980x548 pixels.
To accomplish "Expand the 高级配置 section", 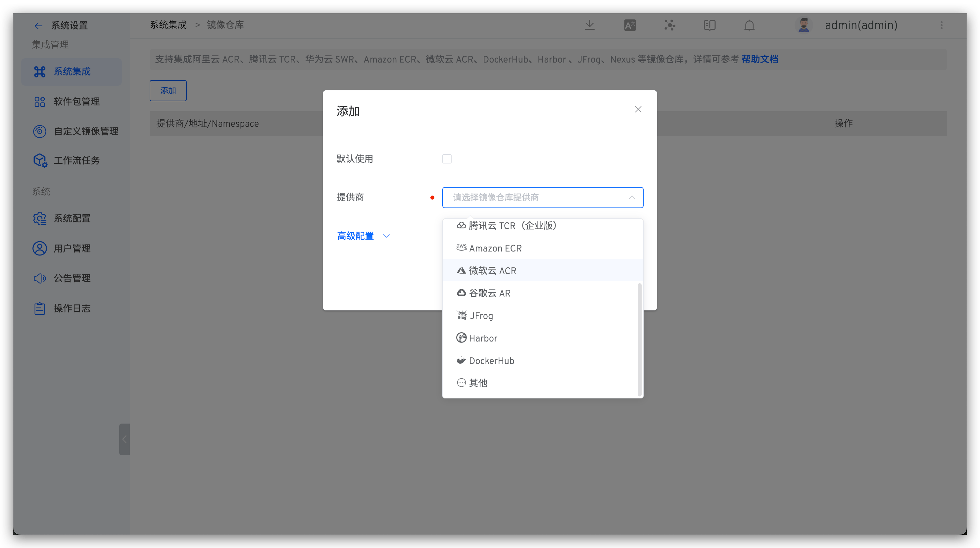I will tap(363, 236).
